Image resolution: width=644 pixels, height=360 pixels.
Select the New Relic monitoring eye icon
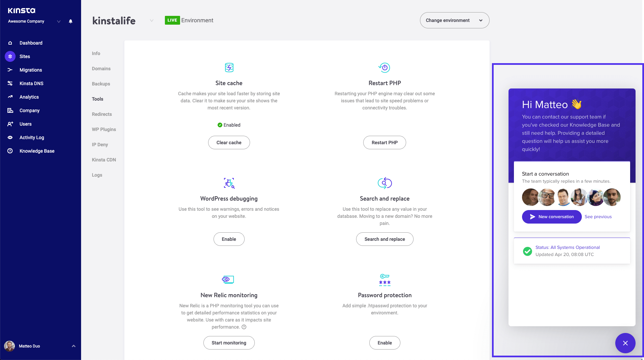[227, 279]
